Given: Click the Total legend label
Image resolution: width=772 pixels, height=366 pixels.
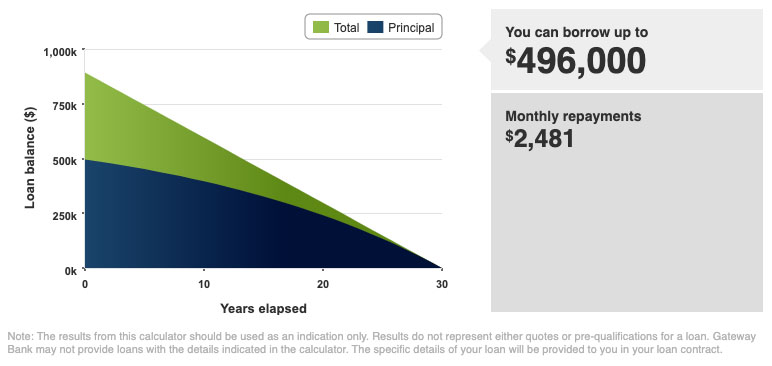Looking at the screenshot, I should pos(347,28).
